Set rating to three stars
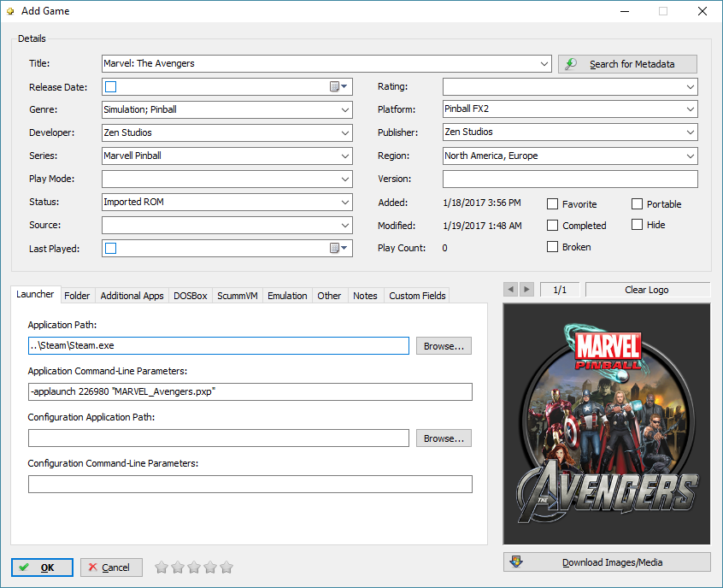The width and height of the screenshot is (723, 588). click(194, 567)
